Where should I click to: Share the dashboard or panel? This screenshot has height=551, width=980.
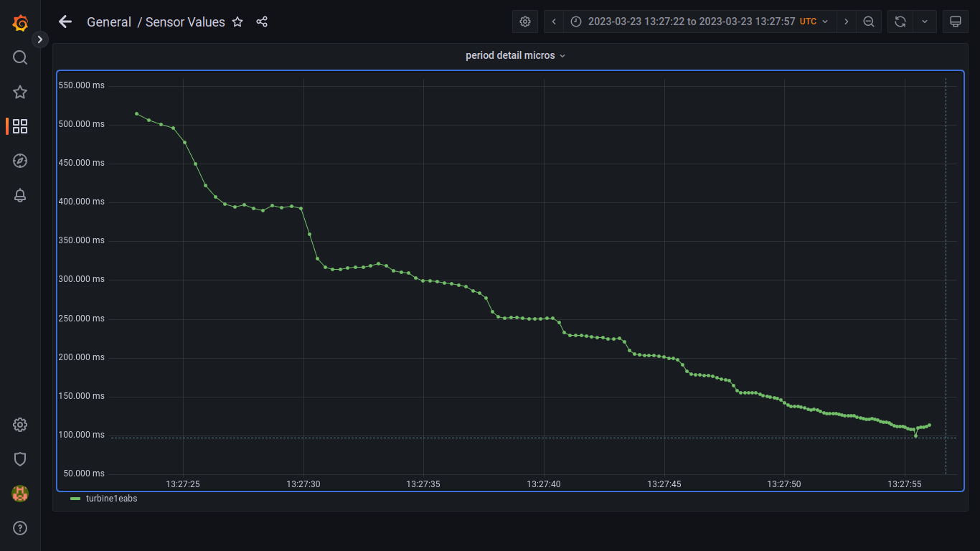(262, 22)
